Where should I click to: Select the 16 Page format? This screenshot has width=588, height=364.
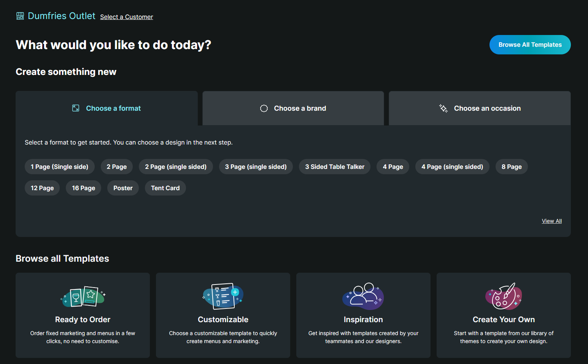tap(83, 188)
